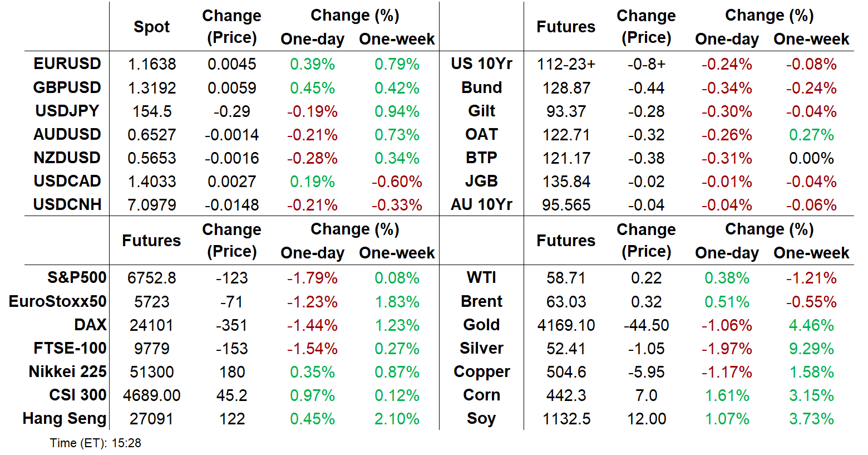Click the USDJPY one-week change 0.94%

pos(397,111)
